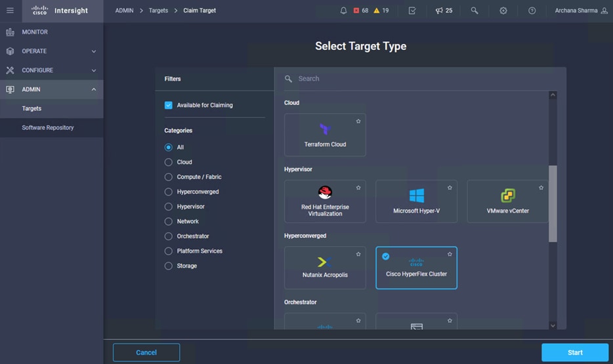Open Software Repository in the sidebar
Viewport: 613px width, 364px height.
(x=52, y=128)
